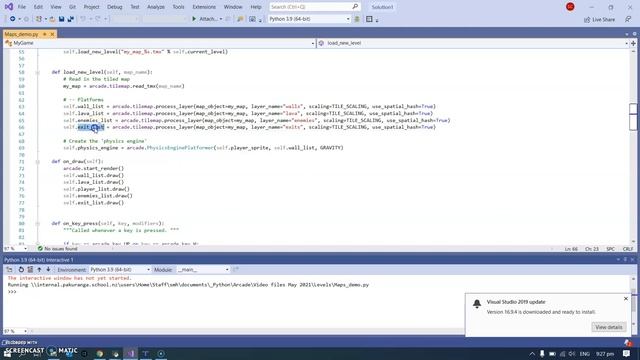Click the Live Share button
Viewport: 640px width, 360px height.
tap(599, 19)
